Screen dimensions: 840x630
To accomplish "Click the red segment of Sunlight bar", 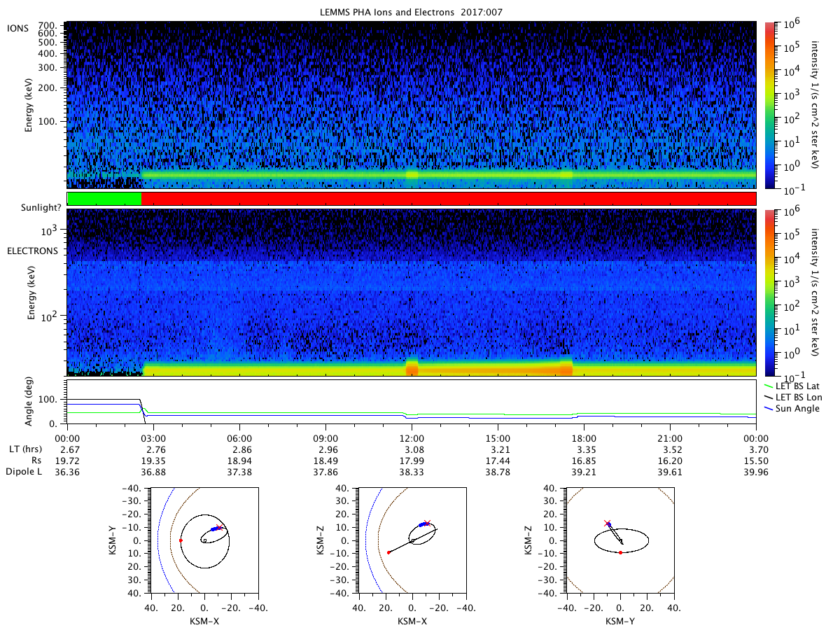I will 449,199.
